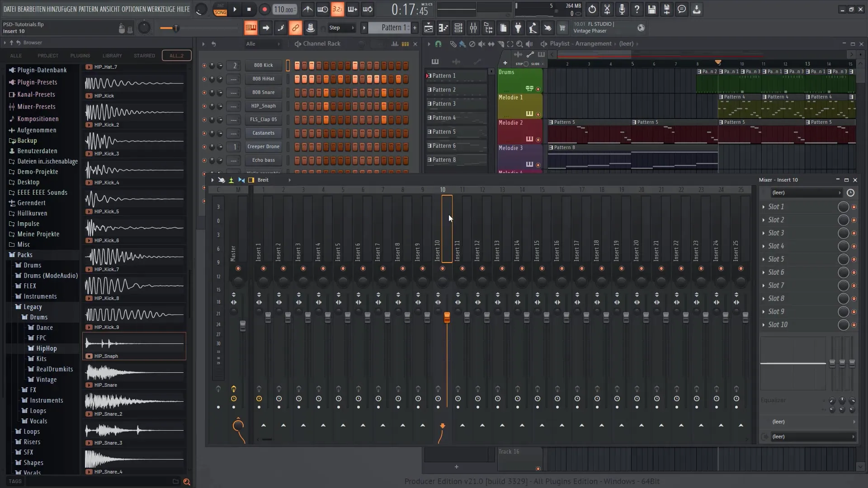
Task: Drag the Insert 10 volume fader
Action: pyautogui.click(x=447, y=318)
